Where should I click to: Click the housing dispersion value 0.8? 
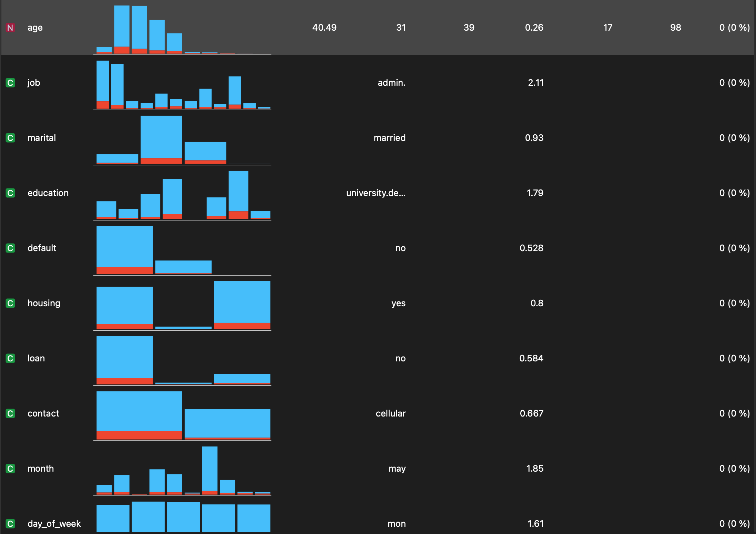pyautogui.click(x=537, y=303)
